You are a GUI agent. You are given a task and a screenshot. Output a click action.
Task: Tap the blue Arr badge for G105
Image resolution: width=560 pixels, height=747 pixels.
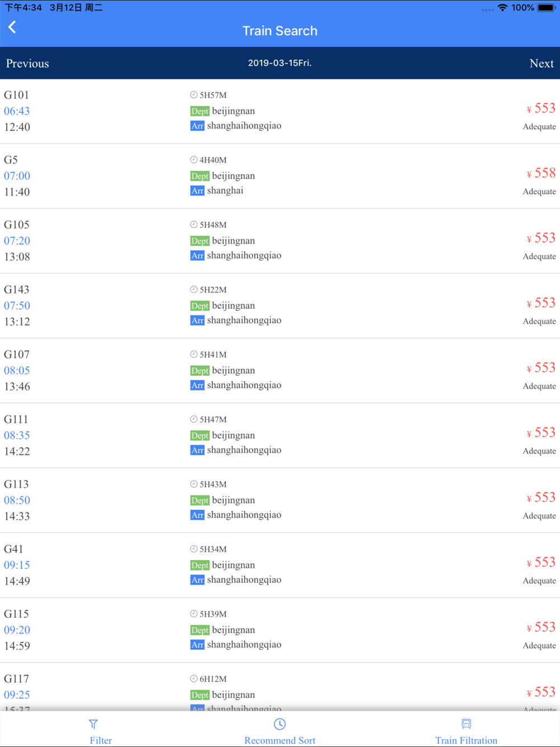point(197,255)
